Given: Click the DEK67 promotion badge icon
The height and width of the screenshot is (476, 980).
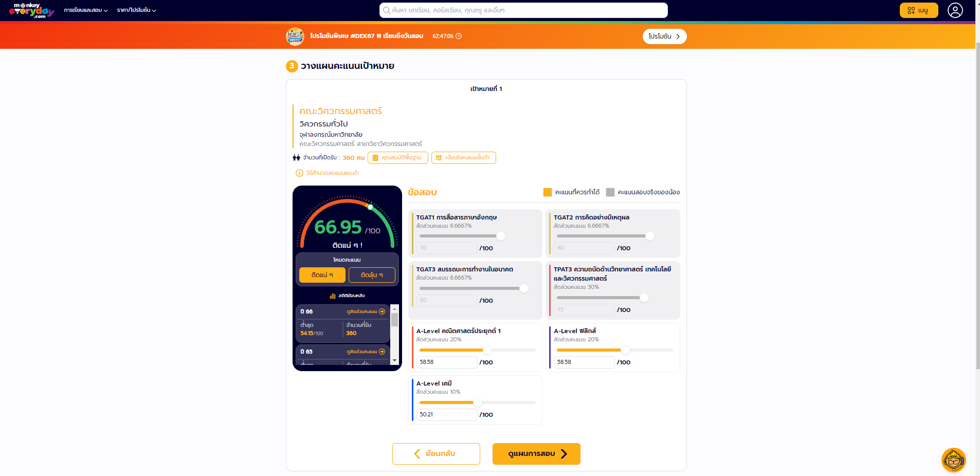Looking at the screenshot, I should [295, 36].
